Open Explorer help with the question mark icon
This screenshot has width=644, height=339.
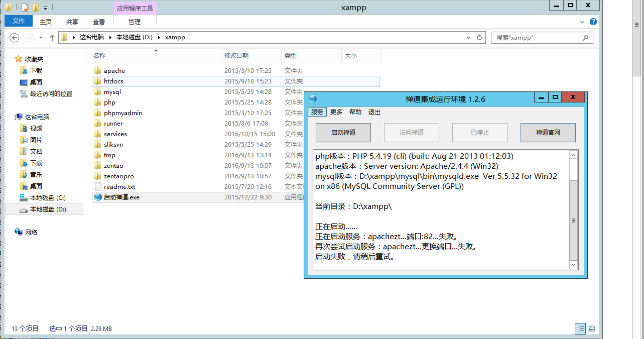pos(593,22)
